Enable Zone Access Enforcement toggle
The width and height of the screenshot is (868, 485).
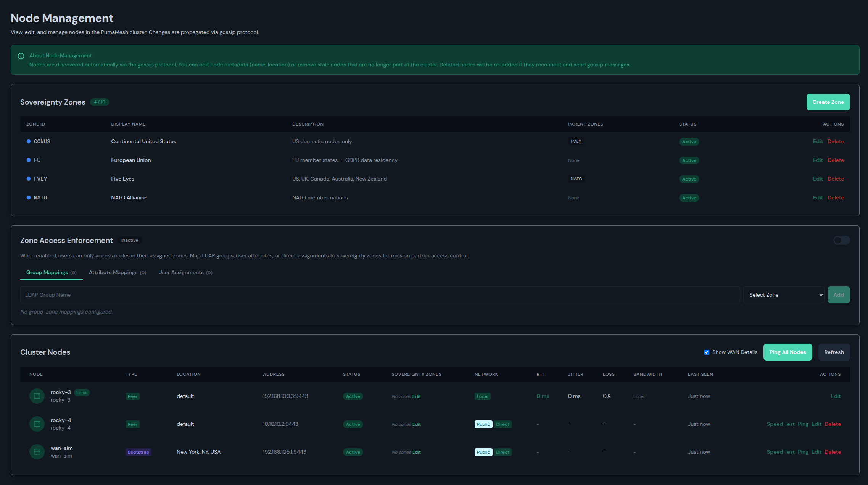[x=841, y=240]
